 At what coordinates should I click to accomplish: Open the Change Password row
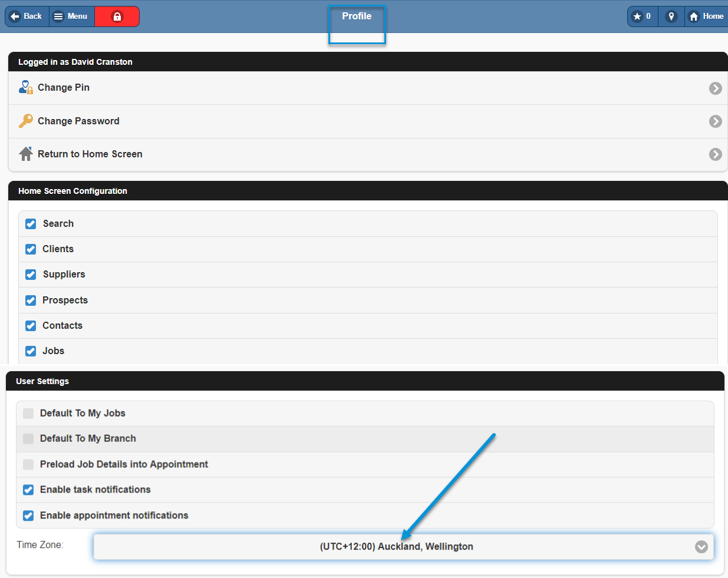pos(368,121)
